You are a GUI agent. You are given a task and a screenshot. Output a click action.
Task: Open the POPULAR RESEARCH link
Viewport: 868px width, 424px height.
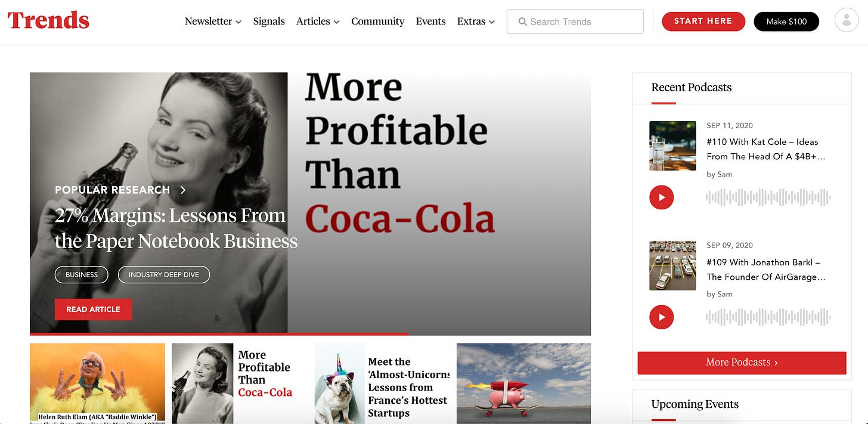[113, 190]
